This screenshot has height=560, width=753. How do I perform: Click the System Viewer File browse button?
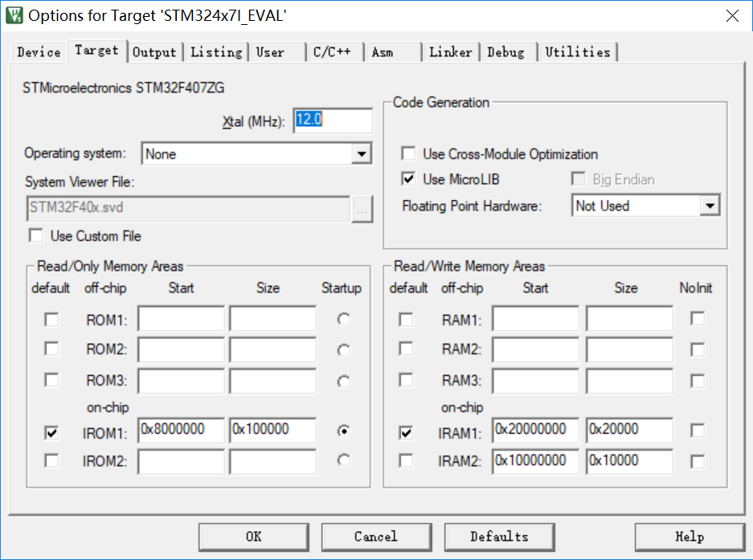coord(362,209)
